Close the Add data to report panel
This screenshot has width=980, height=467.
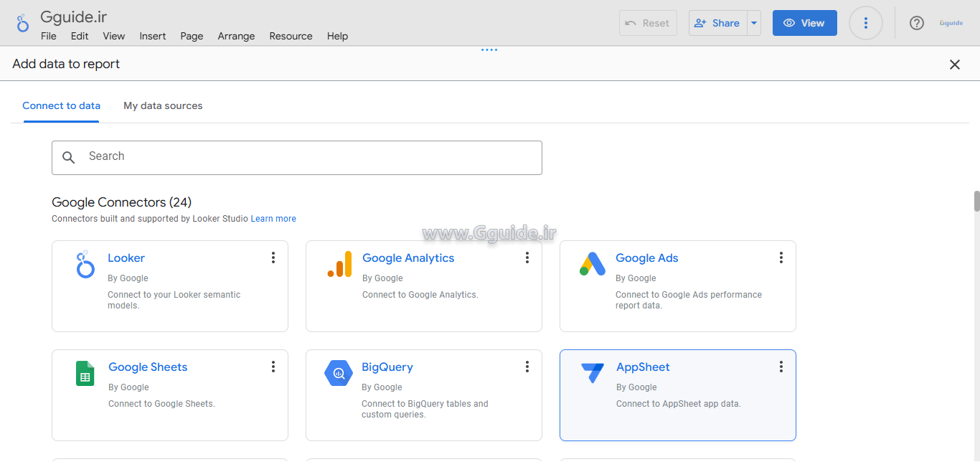point(954,65)
